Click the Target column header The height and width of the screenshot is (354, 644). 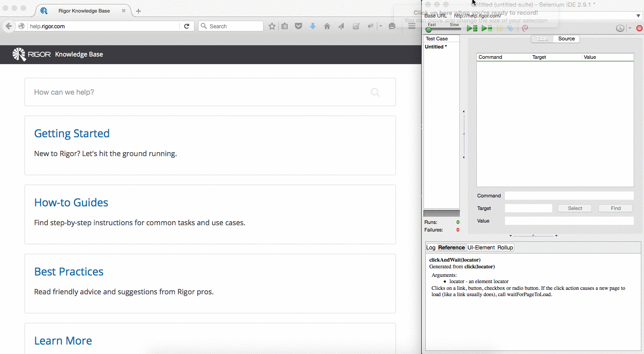pos(556,57)
